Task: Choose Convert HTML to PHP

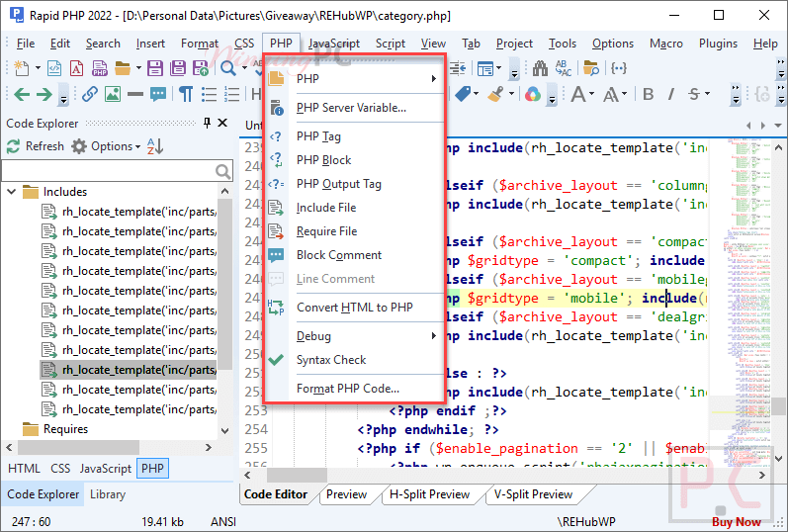Action: pyautogui.click(x=354, y=308)
